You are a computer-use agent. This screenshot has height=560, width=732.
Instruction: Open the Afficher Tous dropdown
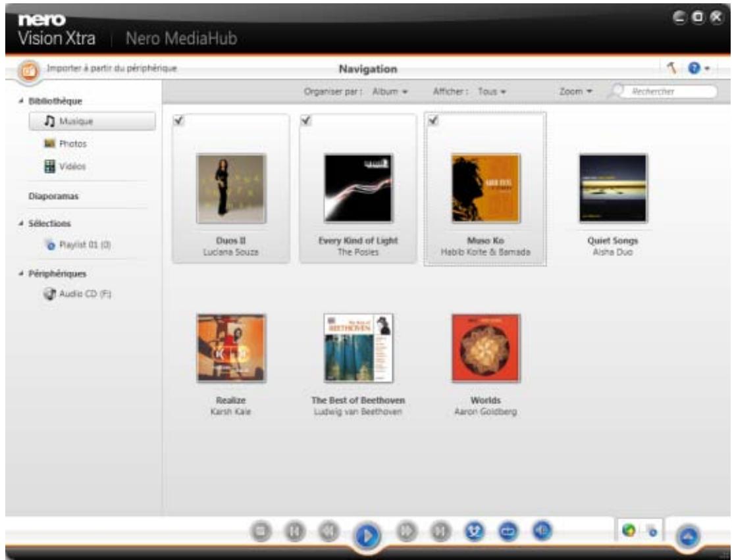(492, 91)
